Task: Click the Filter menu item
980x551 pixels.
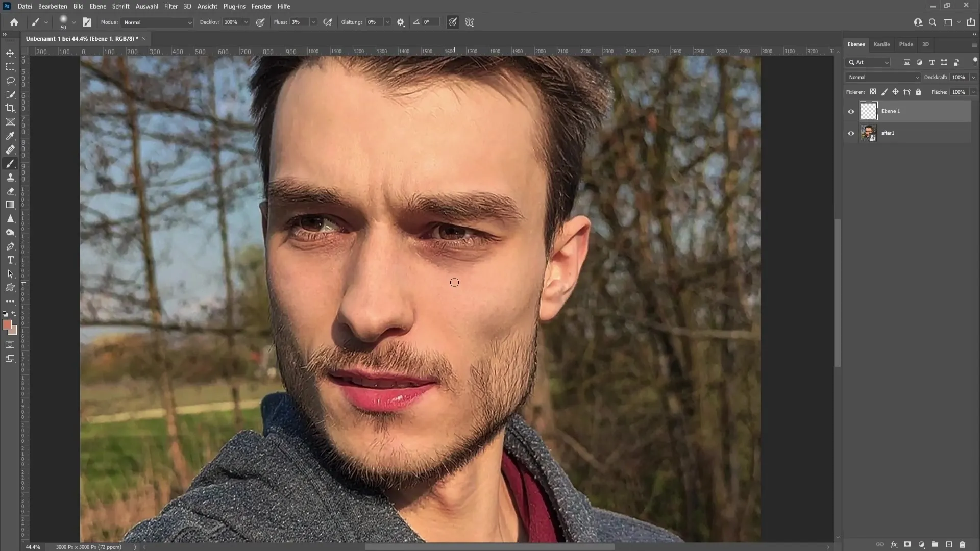Action: point(170,6)
